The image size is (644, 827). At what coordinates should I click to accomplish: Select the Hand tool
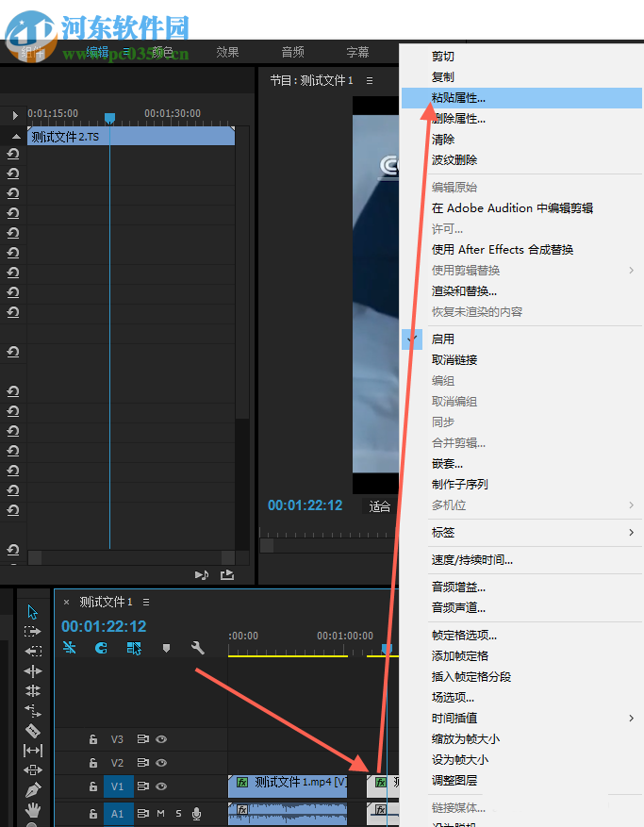click(33, 809)
